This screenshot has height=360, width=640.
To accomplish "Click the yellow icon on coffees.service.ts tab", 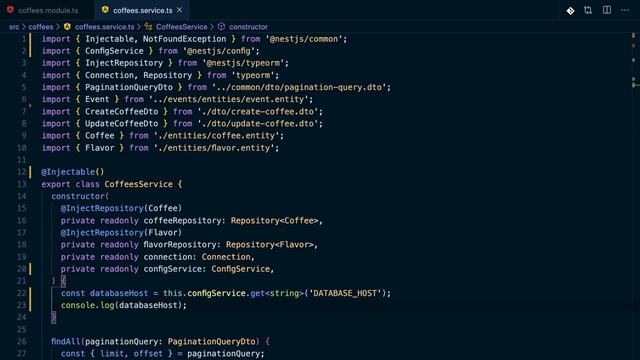I will point(105,10).
